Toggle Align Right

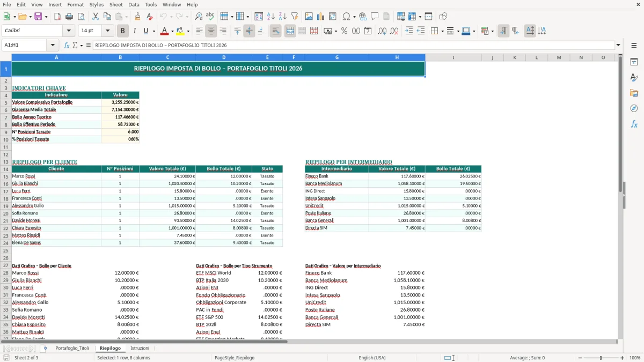[x=223, y=31]
